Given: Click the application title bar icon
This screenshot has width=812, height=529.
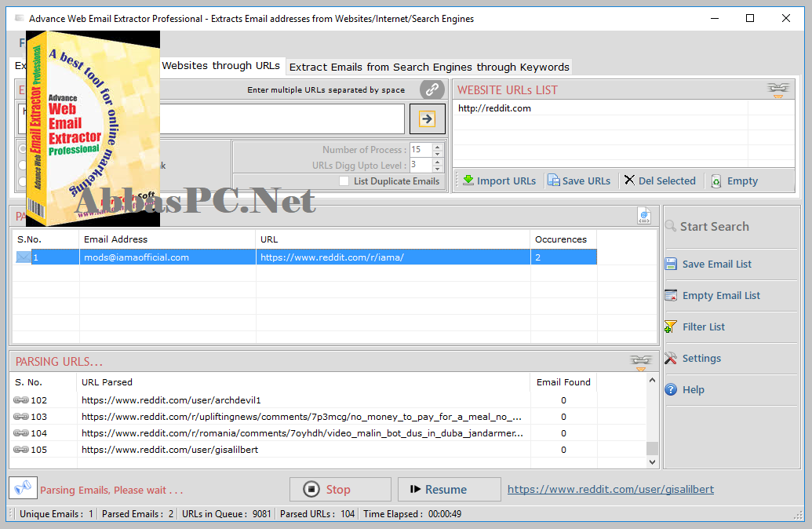Looking at the screenshot, I should click(19, 18).
